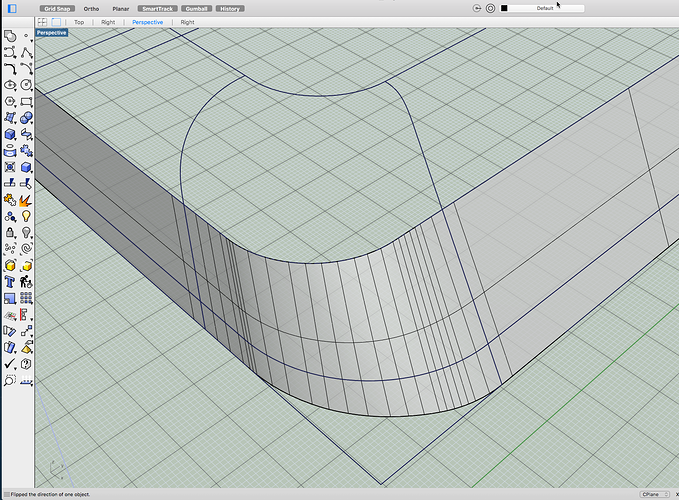The image size is (679, 500).
Task: Select the Explode tool (burst icon)
Action: pos(26,199)
